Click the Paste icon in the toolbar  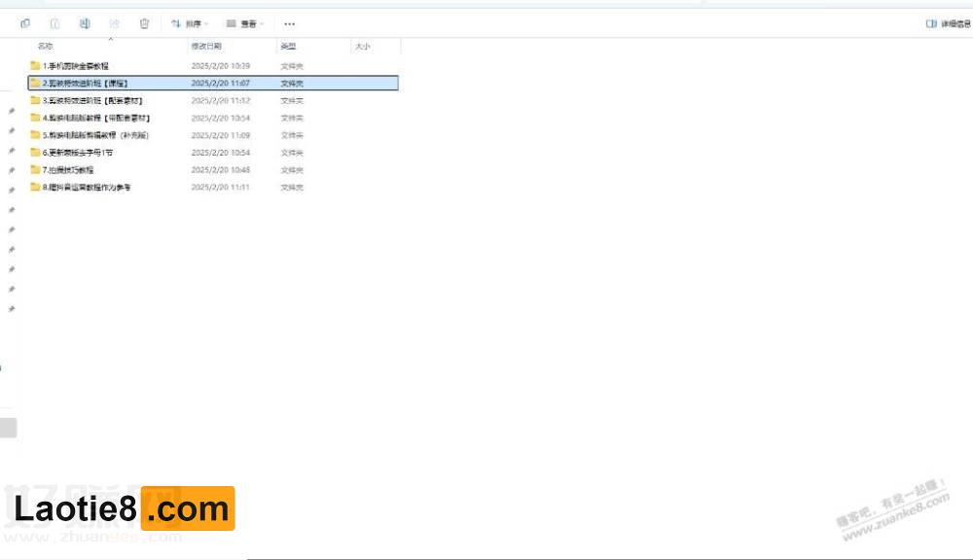coord(55,23)
